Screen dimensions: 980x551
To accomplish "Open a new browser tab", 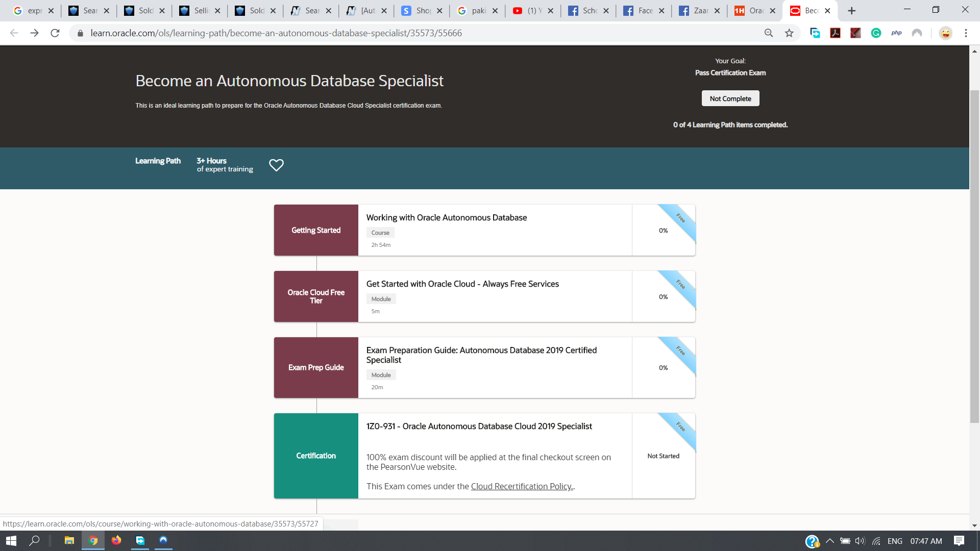I will click(851, 11).
